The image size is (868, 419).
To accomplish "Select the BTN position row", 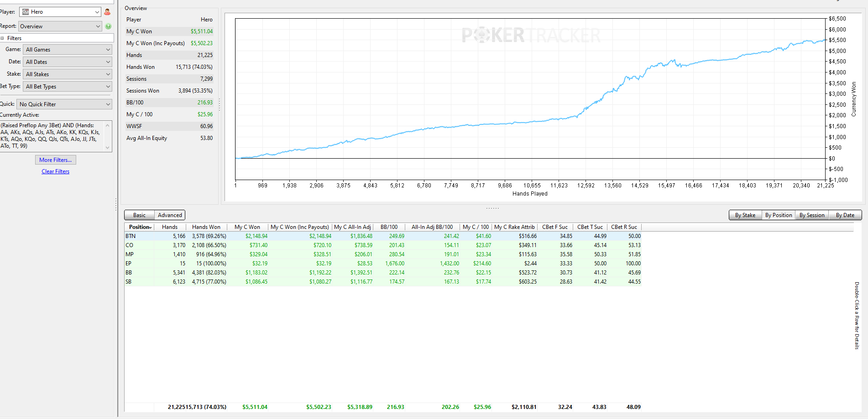I will [x=383, y=236].
